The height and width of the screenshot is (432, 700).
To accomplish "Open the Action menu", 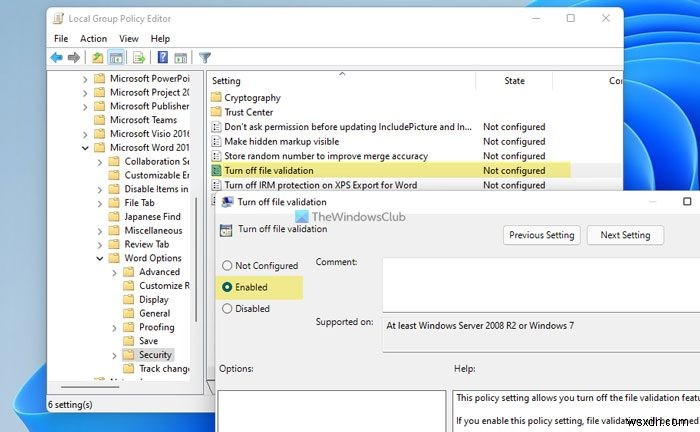I will (x=93, y=39).
